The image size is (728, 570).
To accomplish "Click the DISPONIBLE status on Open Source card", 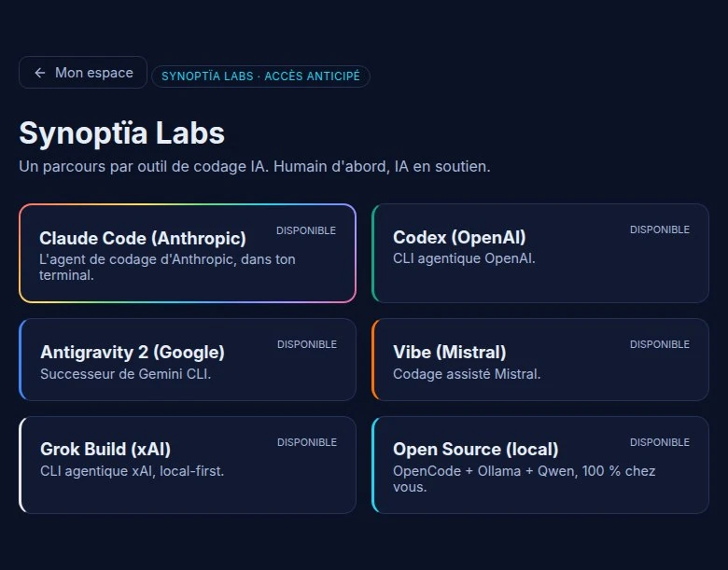I will (660, 442).
